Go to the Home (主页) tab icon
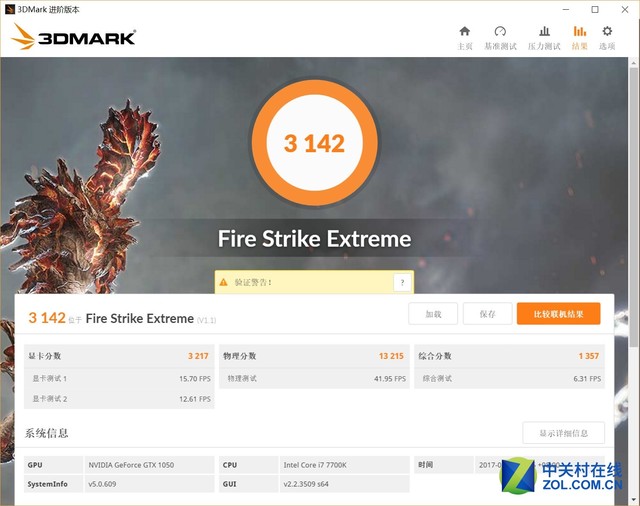Image resolution: width=640 pixels, height=506 pixels. (464, 31)
